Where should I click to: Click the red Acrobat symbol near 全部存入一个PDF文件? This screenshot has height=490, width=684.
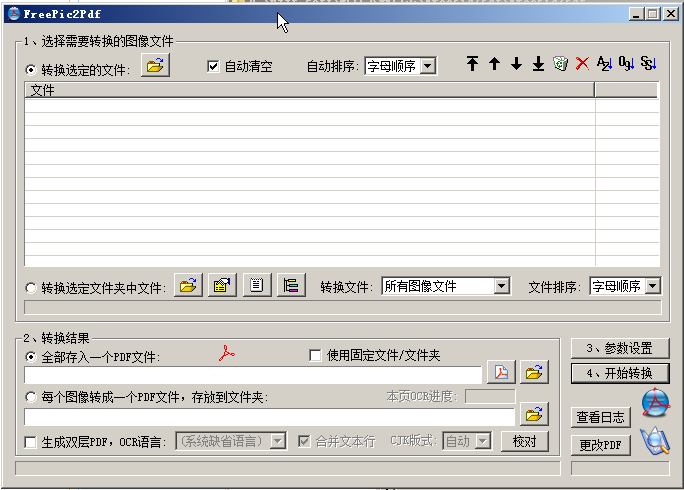pyautogui.click(x=226, y=353)
